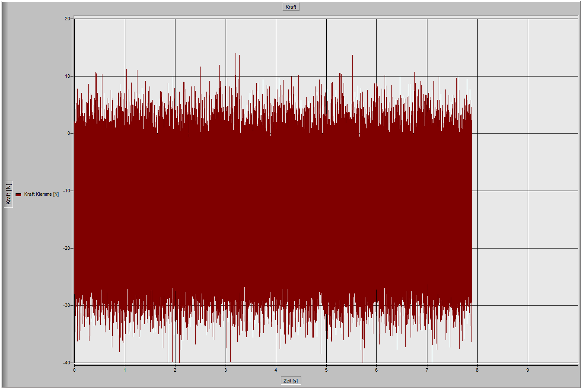Click the y-axis tick value -10
Image resolution: width=583 pixels, height=392 pixels.
pos(67,191)
